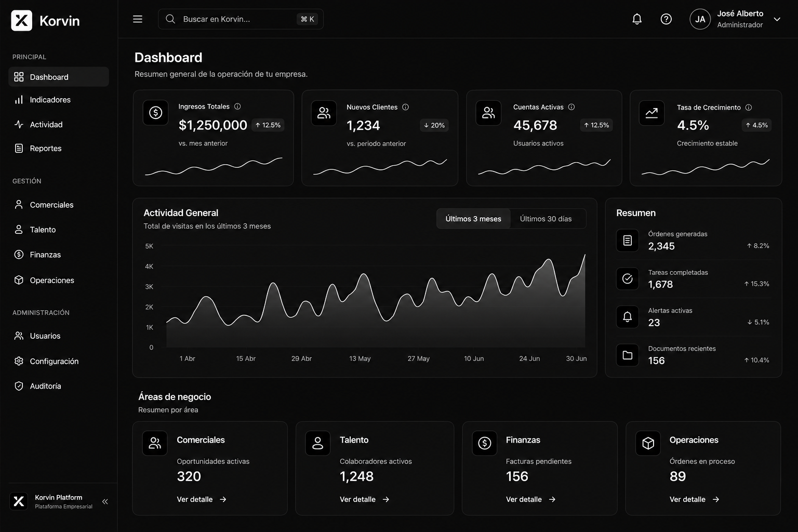Image resolution: width=798 pixels, height=532 pixels.
Task: Expand the José Alberto user menu chevron
Action: (x=777, y=19)
